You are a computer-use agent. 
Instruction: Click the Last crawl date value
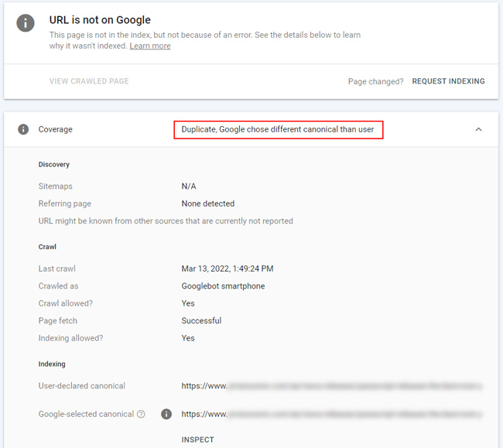(228, 268)
